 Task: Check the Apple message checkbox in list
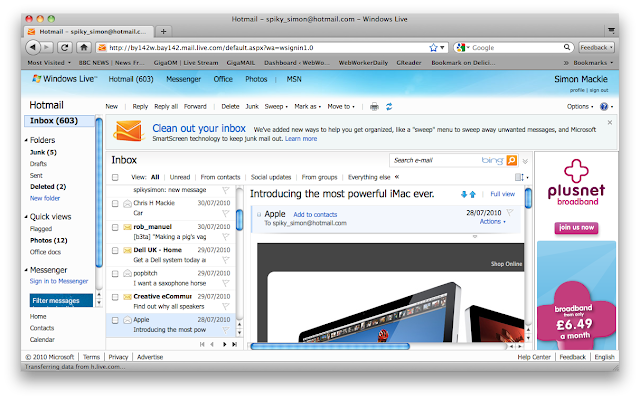pyautogui.click(x=115, y=320)
